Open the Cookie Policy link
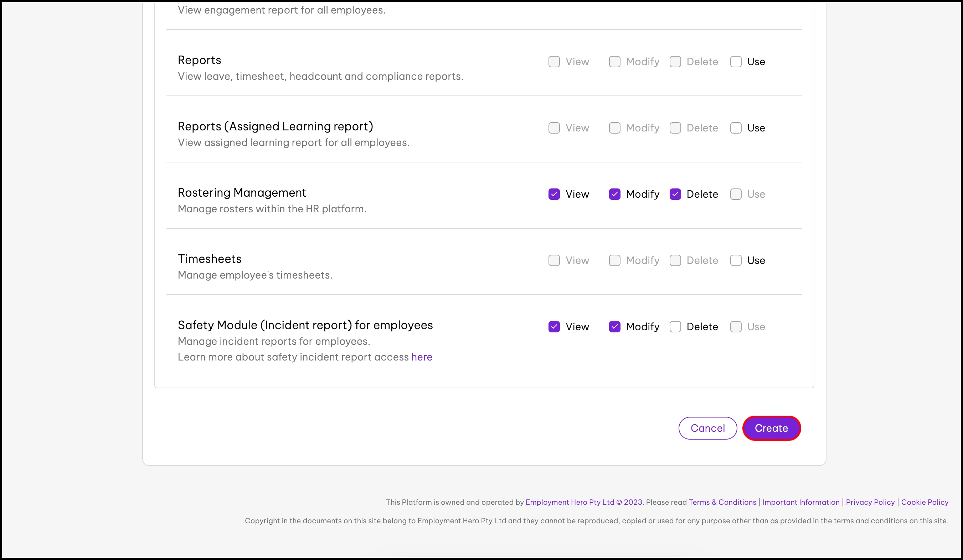 [x=925, y=502]
